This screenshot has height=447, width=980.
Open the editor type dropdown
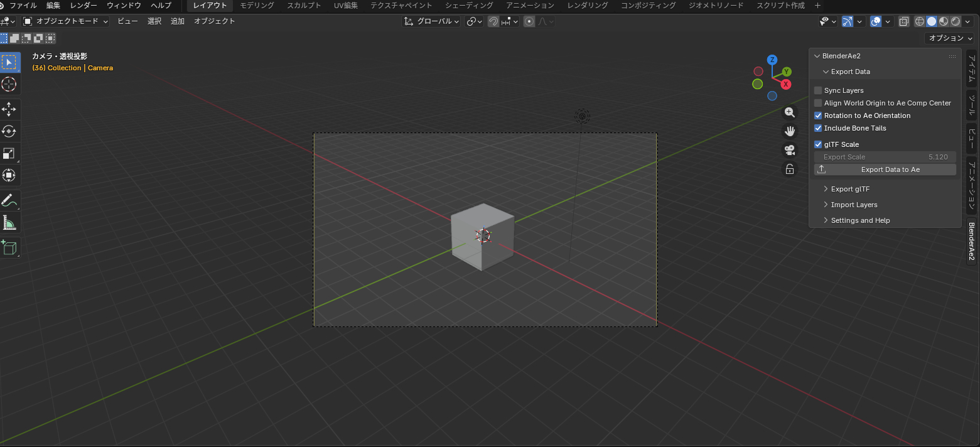click(x=9, y=21)
